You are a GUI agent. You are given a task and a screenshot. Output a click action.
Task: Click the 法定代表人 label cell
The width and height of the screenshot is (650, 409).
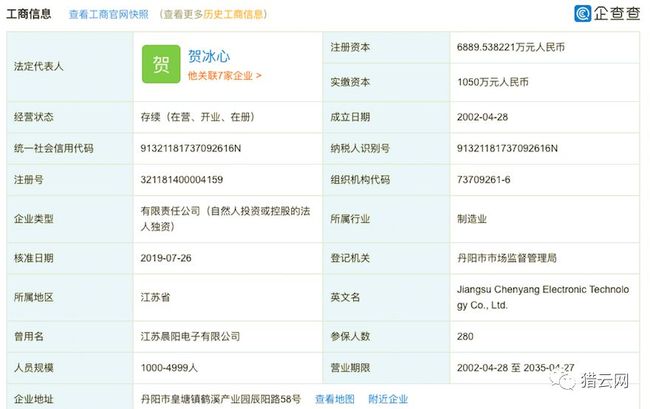tap(70, 66)
